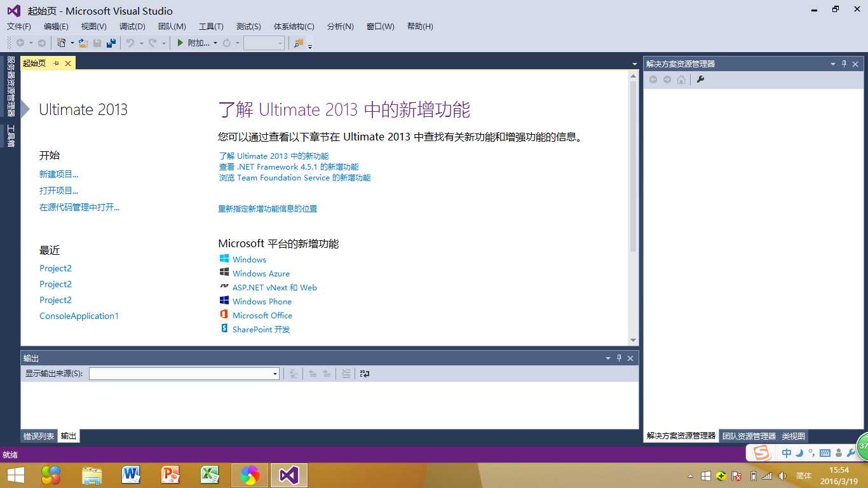Click 查看 .NET Framework 4.5.1 的新增功能 link
Image resolution: width=868 pixels, height=488 pixels.
pos(288,167)
